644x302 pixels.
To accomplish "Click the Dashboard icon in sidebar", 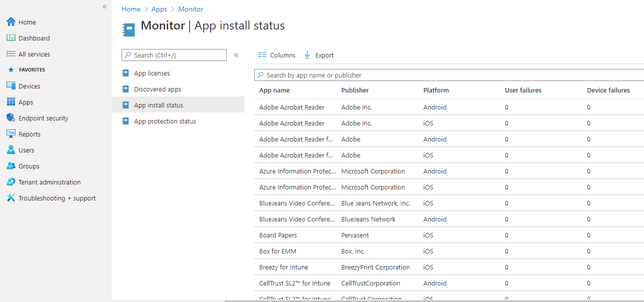I will point(11,38).
